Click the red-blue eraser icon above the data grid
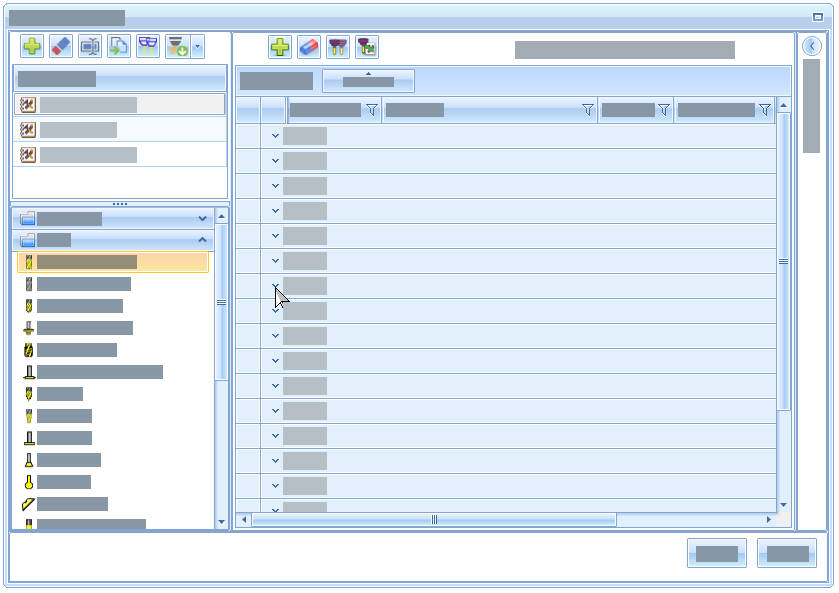This screenshot has width=839, height=593. [309, 47]
